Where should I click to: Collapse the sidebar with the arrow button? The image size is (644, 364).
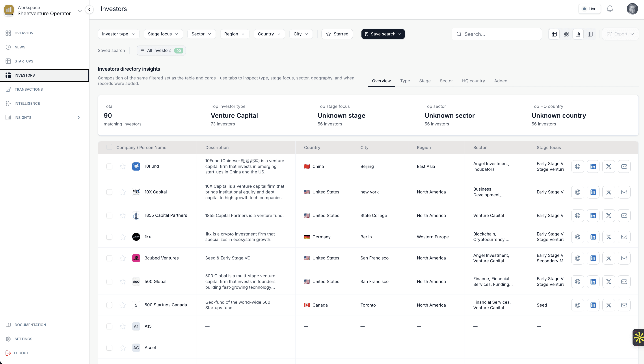click(x=89, y=9)
